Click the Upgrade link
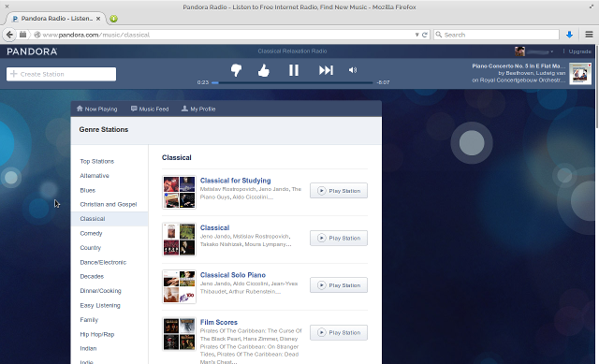 (x=580, y=51)
